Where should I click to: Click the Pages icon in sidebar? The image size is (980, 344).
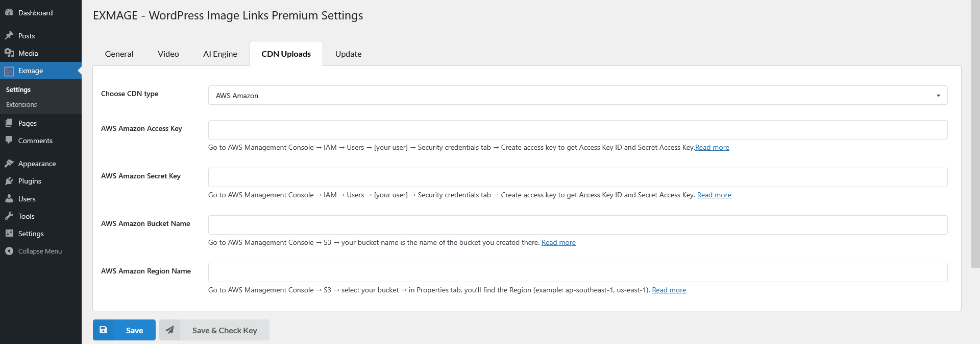pyautogui.click(x=9, y=123)
